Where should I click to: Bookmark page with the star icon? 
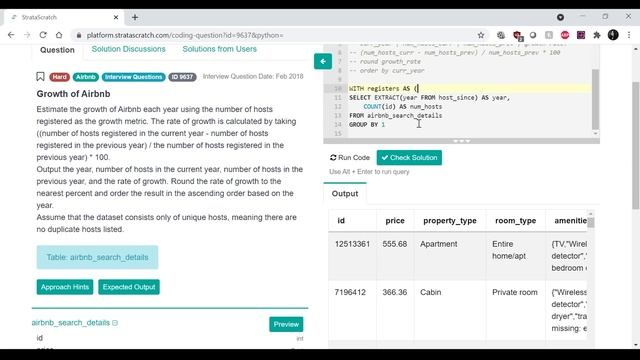[x=481, y=35]
